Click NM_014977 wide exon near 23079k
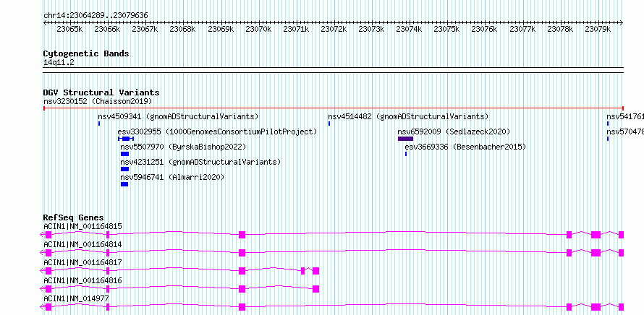The width and height of the screenshot is (644, 315). [x=596, y=307]
